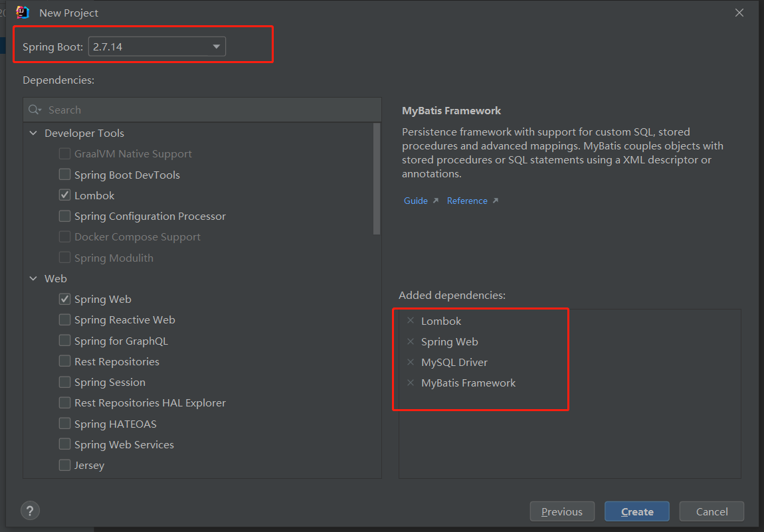Check Spring HATEOAS
This screenshot has width=764, height=532.
coord(64,423)
